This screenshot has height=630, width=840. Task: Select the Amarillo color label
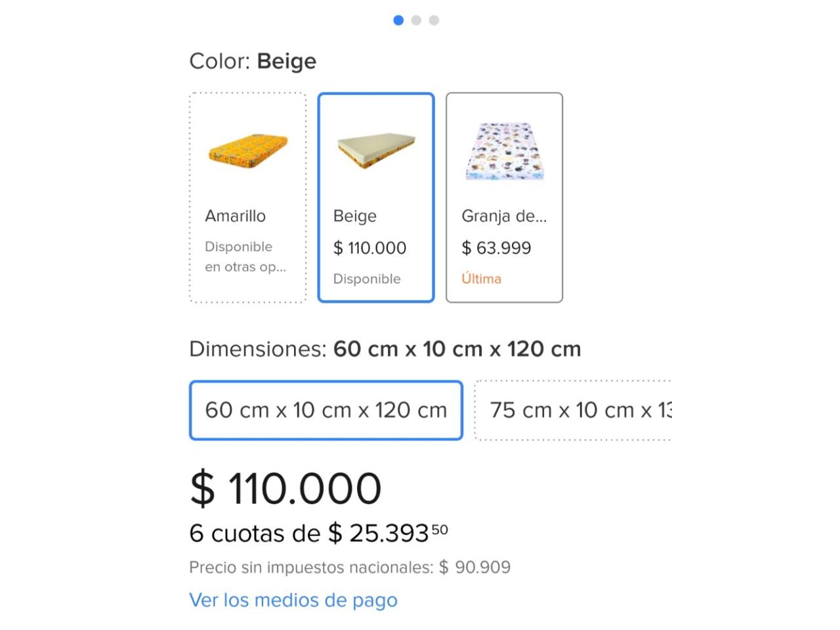coord(236,216)
